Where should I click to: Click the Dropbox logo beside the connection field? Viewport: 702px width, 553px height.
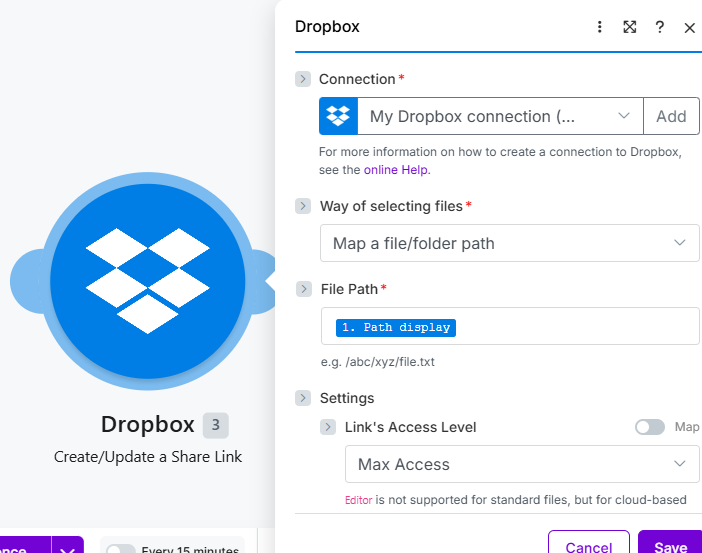[338, 116]
